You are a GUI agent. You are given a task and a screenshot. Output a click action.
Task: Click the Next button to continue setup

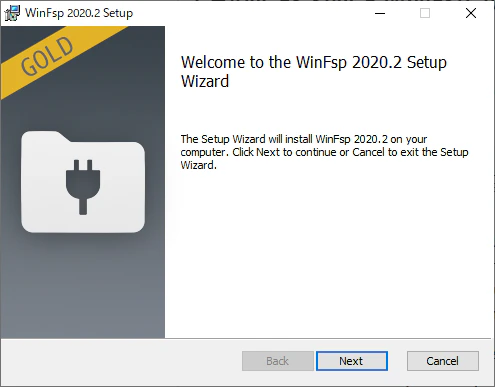[x=352, y=361]
